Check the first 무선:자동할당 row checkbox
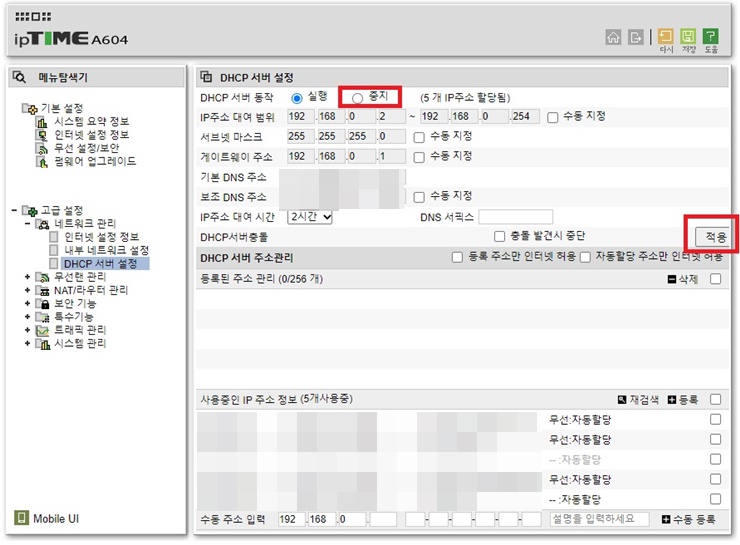 click(715, 419)
